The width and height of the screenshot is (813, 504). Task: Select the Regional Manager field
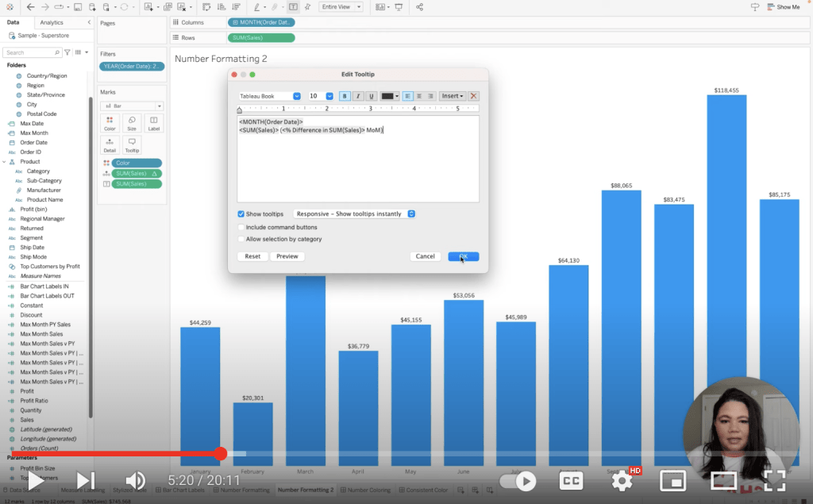point(42,219)
